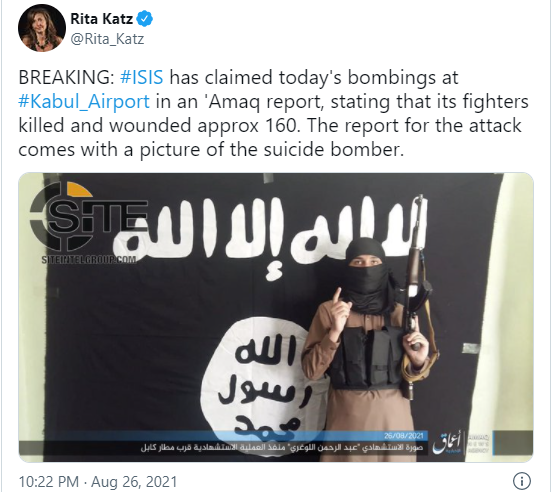Follow the #ISIS hashtag
Screen dimensions: 558x492
[142, 77]
